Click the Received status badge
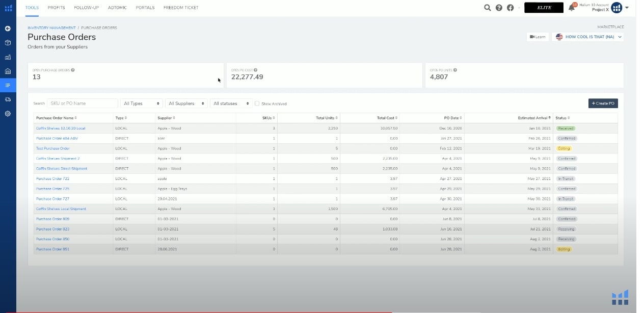The height and width of the screenshot is (313, 644). [566, 128]
